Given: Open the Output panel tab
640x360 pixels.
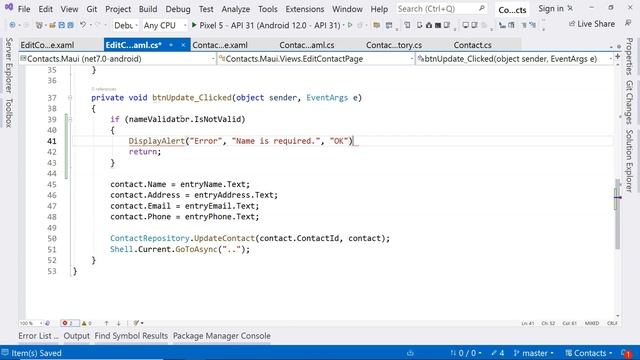Looking at the screenshot, I should 76,336.
